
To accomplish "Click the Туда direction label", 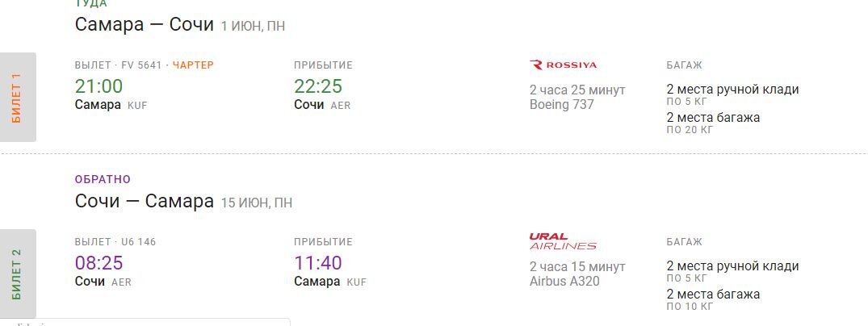I will (91, 3).
